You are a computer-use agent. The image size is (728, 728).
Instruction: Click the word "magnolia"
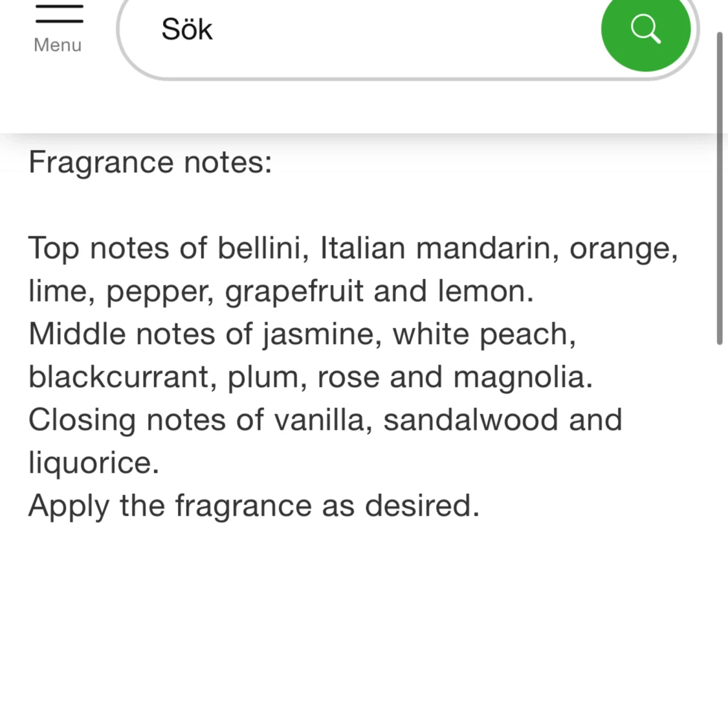(x=523, y=377)
